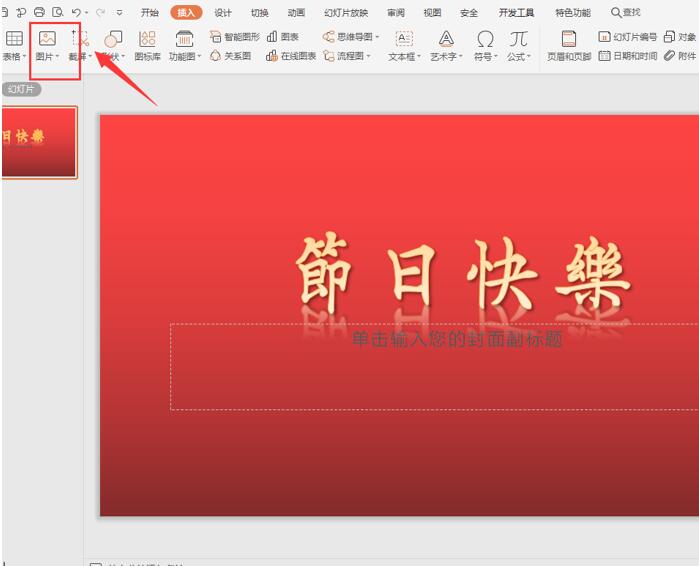Screen dimensions: 699x566
Task: Expand the 艺术字 word art dropdown
Action: tap(461, 57)
